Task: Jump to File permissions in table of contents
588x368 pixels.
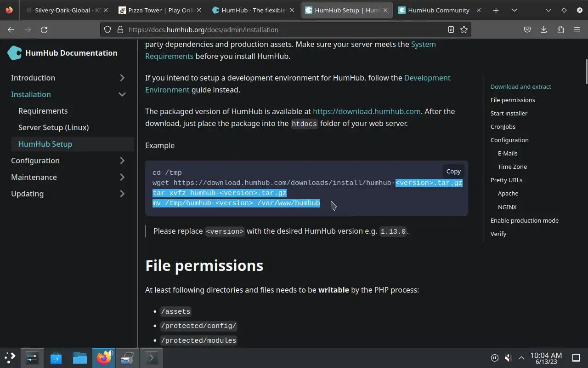Action: pos(513,100)
